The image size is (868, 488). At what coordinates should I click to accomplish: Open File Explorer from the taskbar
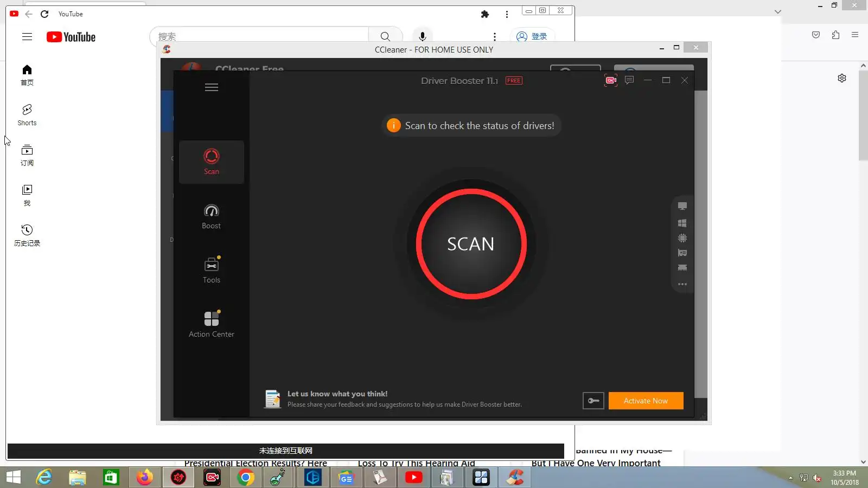[78, 477]
